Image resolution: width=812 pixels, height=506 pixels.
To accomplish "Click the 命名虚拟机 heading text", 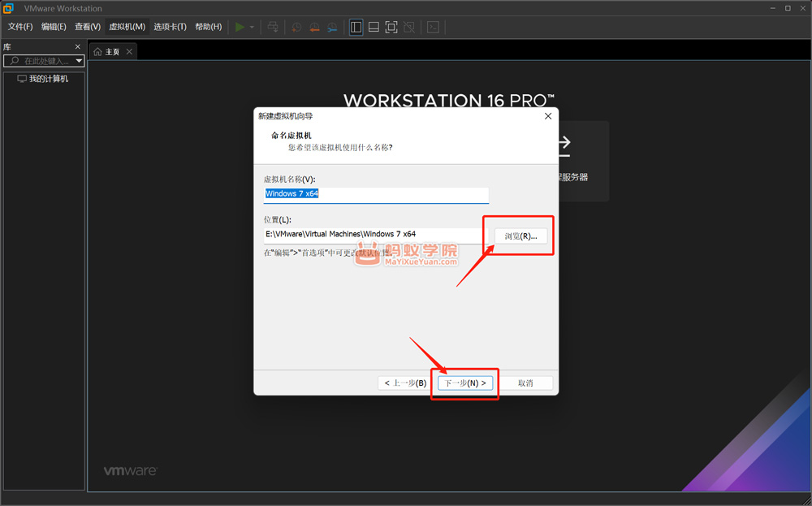I will point(292,136).
